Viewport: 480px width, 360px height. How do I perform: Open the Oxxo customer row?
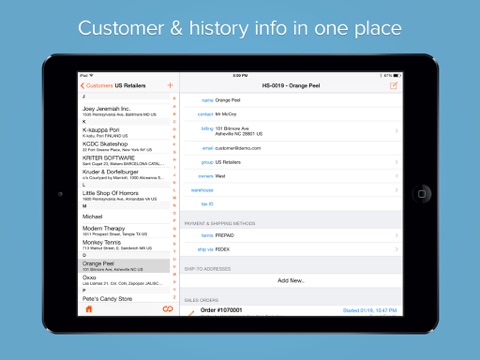[x=124, y=280]
